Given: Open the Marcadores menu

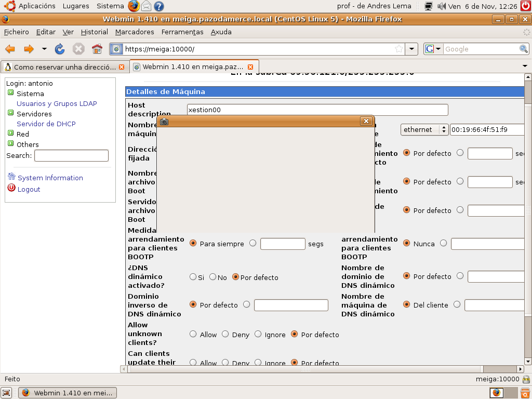Looking at the screenshot, I should [135, 32].
